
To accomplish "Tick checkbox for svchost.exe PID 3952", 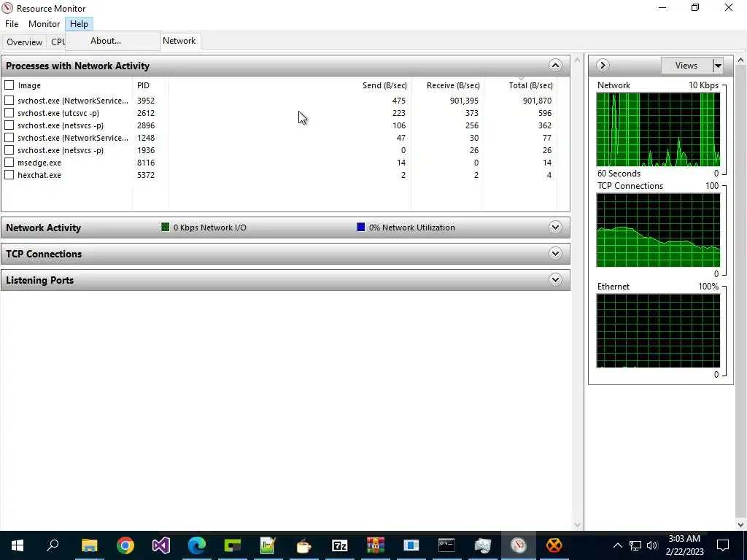I will 9,101.
